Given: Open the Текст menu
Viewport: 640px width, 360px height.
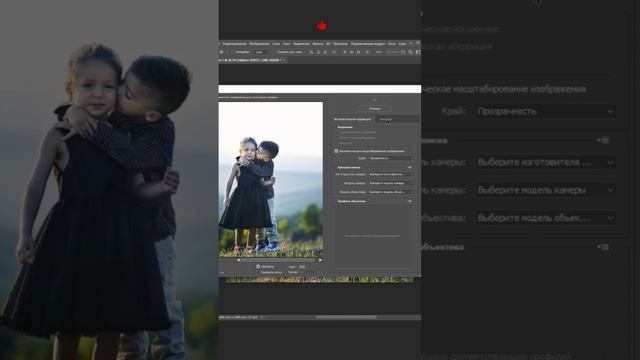Looking at the screenshot, I should click(287, 44).
